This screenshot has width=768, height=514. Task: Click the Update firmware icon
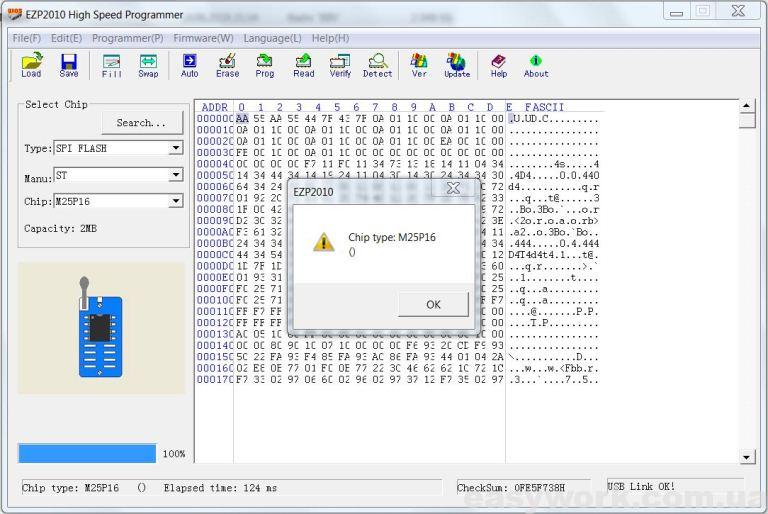click(x=457, y=65)
